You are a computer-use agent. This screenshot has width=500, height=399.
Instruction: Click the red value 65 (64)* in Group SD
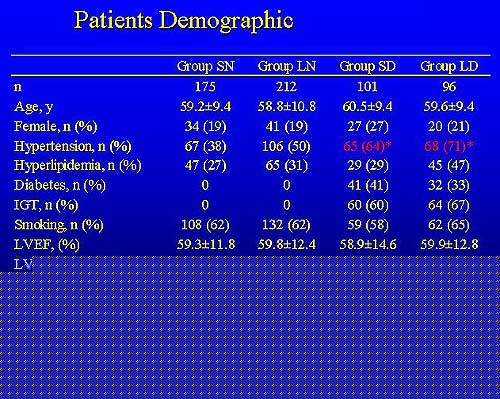click(367, 146)
